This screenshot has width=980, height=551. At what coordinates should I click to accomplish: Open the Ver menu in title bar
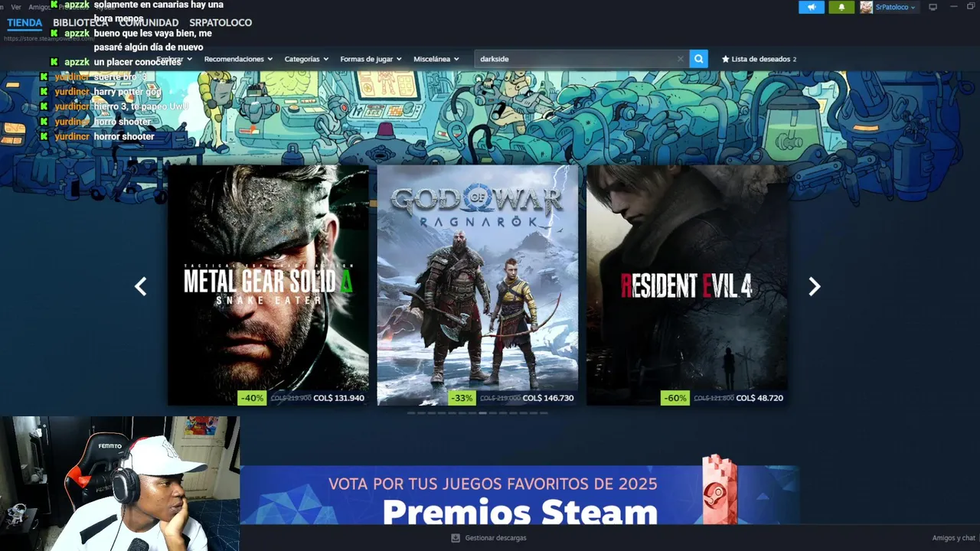[16, 7]
